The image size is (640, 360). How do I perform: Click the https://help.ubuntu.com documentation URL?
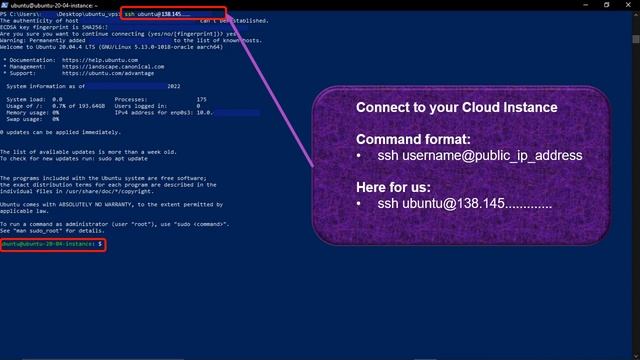100,60
